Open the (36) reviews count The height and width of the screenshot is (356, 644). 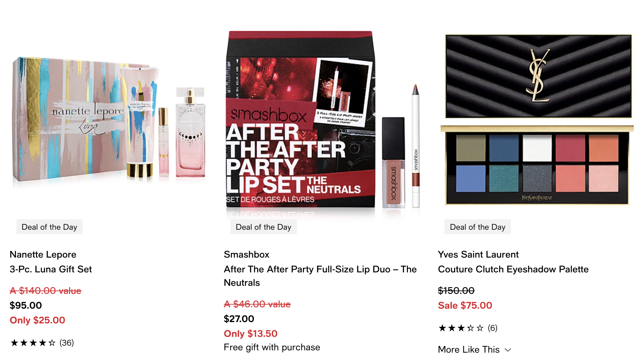tap(67, 343)
